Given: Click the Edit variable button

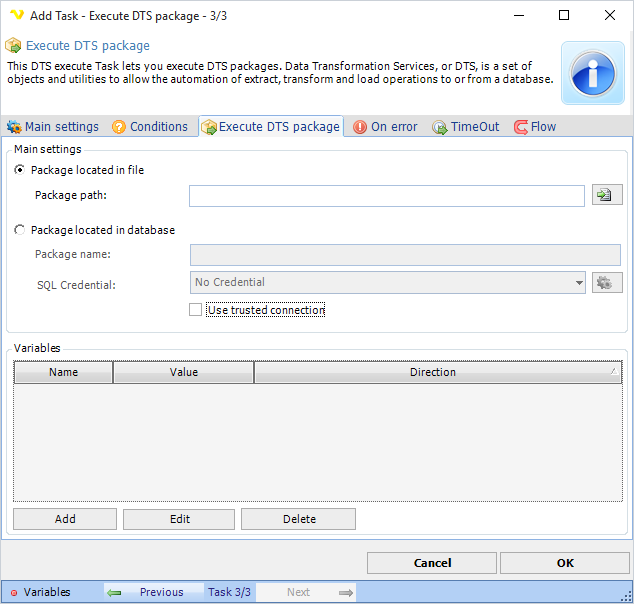Looking at the screenshot, I should pos(179,519).
